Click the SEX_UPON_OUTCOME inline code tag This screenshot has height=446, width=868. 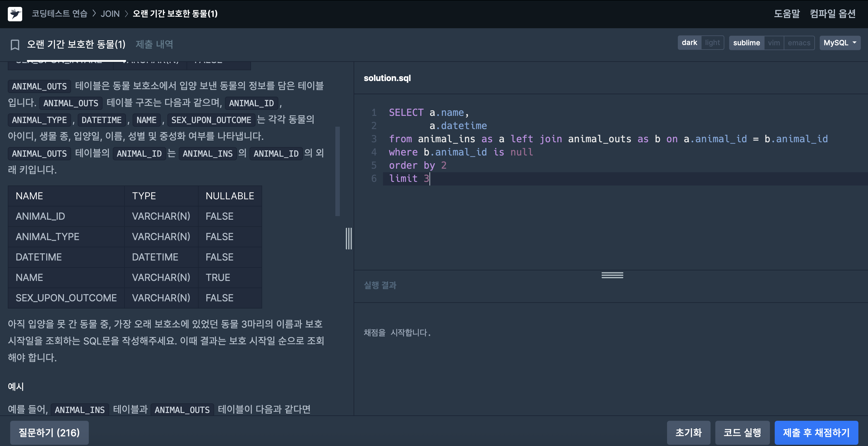point(211,120)
